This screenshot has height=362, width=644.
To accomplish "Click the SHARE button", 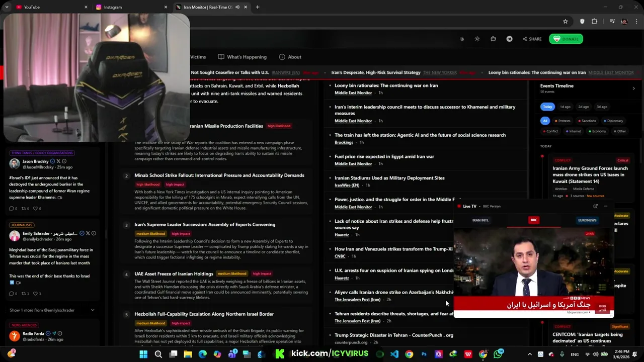I will (x=532, y=39).
